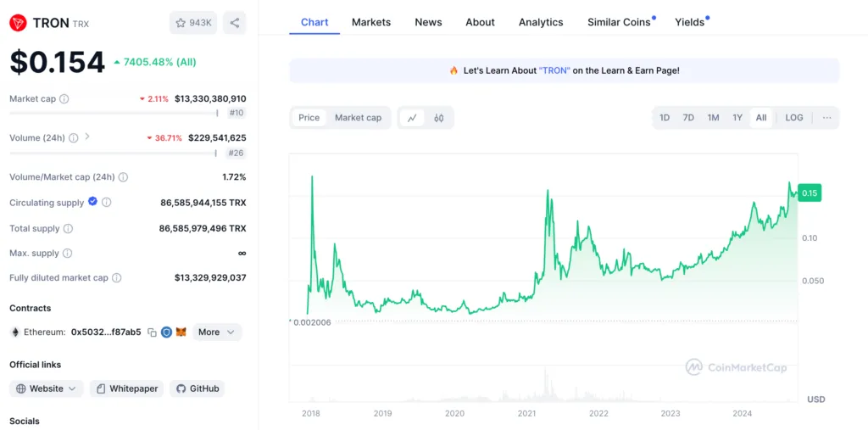
Task: Click 86,585,979,496 TRX total supply value
Action: tap(203, 228)
